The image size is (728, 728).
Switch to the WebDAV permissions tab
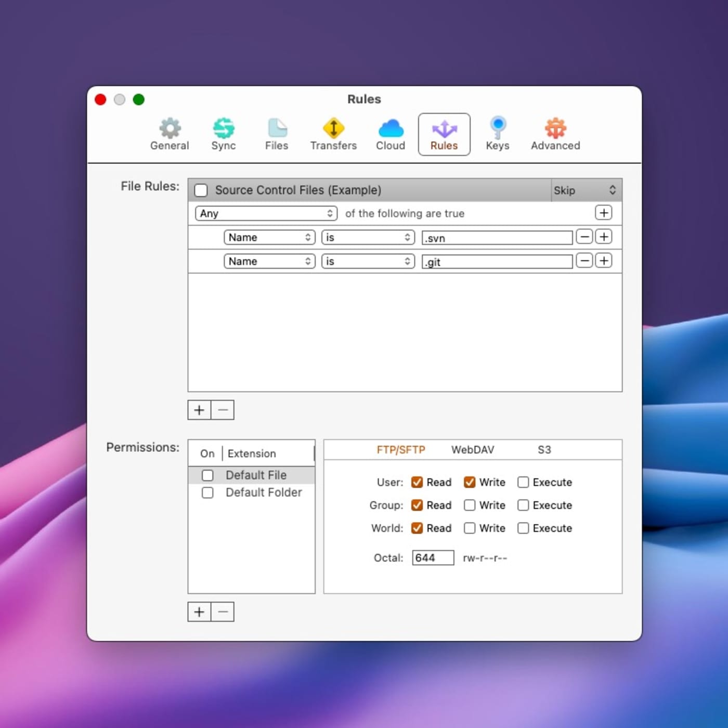tap(472, 450)
